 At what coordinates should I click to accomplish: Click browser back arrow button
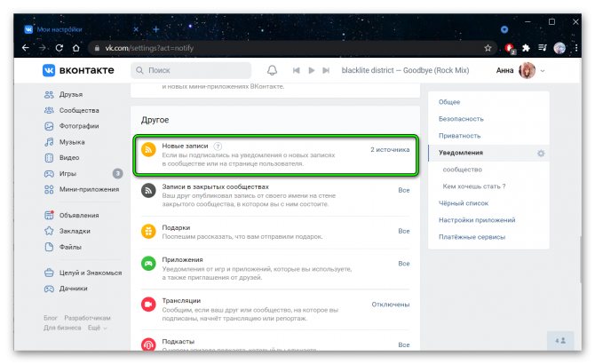pyautogui.click(x=26, y=48)
